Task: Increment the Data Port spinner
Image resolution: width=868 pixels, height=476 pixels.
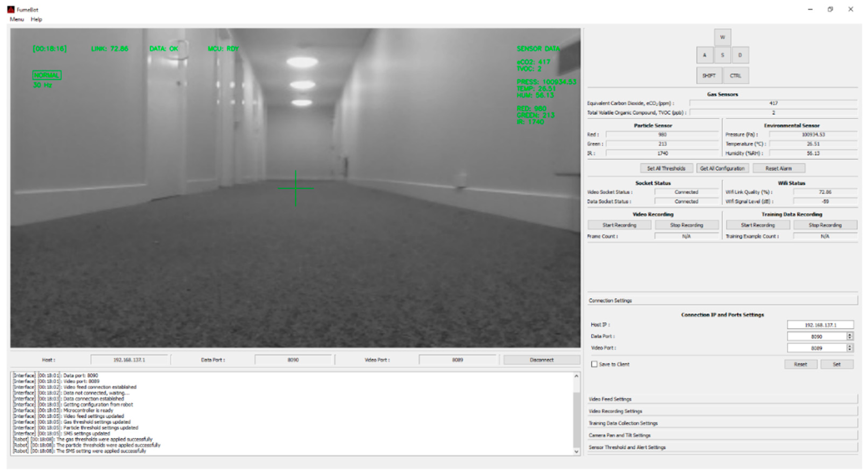Action: 850,334
